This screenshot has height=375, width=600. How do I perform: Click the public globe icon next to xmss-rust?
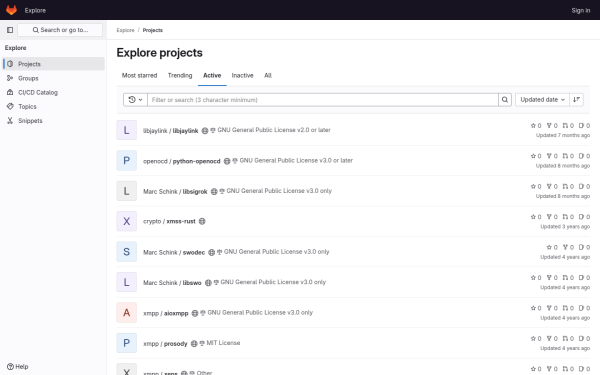point(202,221)
